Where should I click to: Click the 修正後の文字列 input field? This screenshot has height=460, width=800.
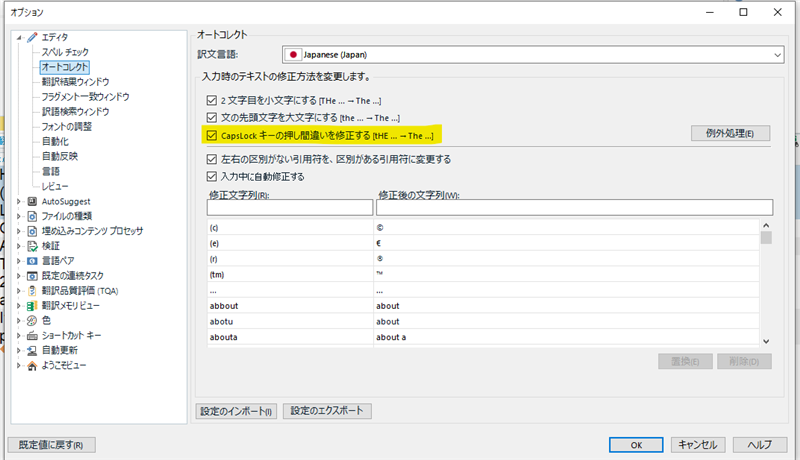tap(574, 208)
